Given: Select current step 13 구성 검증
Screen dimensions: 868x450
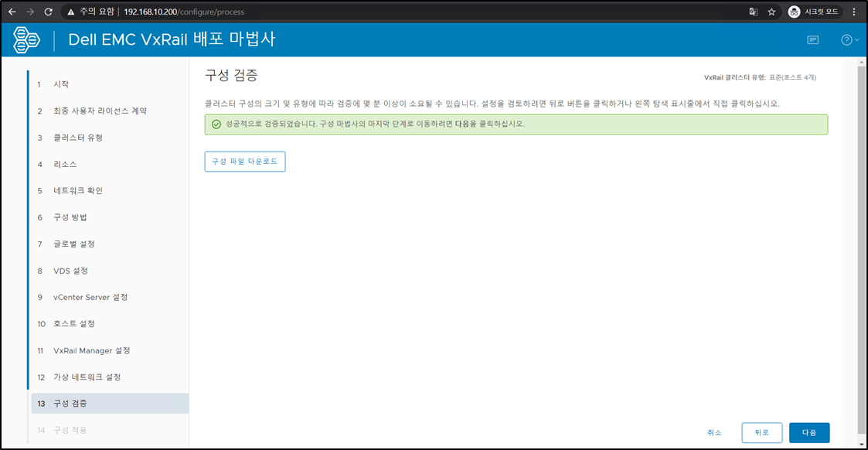Looking at the screenshot, I should point(109,404).
